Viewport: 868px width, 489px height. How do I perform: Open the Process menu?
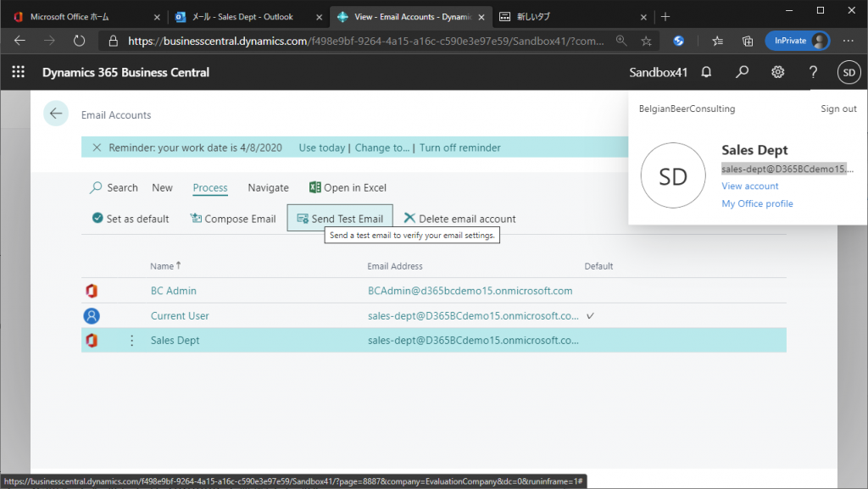[210, 187]
